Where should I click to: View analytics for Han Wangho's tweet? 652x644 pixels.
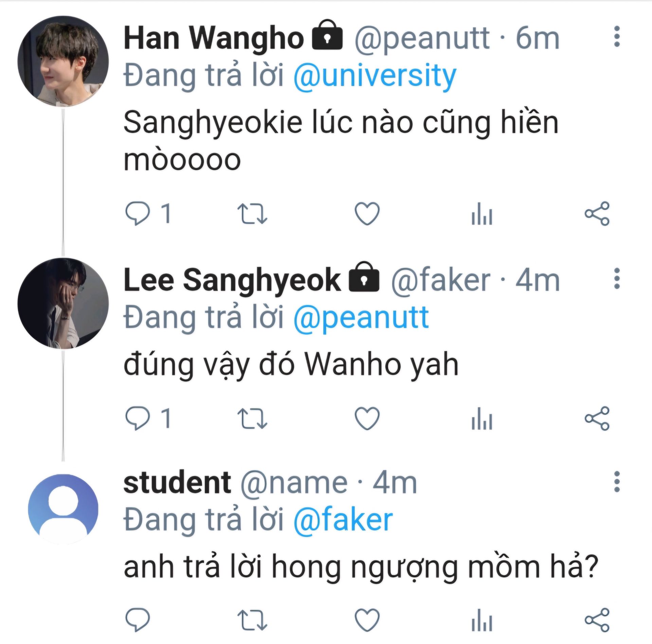click(482, 214)
